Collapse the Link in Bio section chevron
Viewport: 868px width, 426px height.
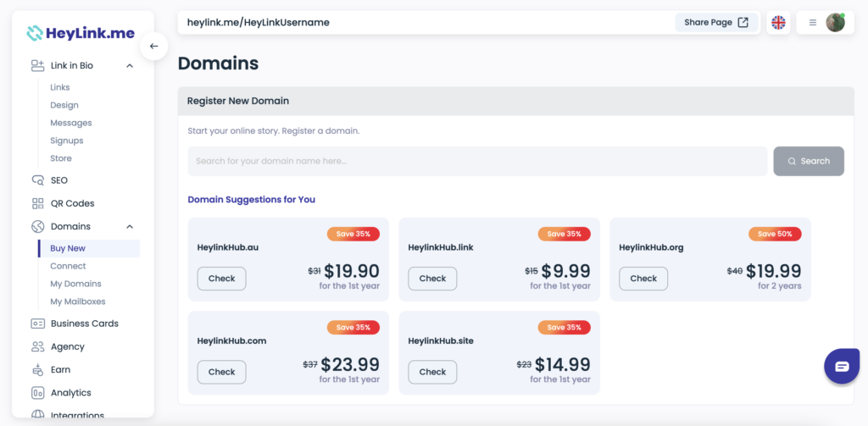click(130, 66)
